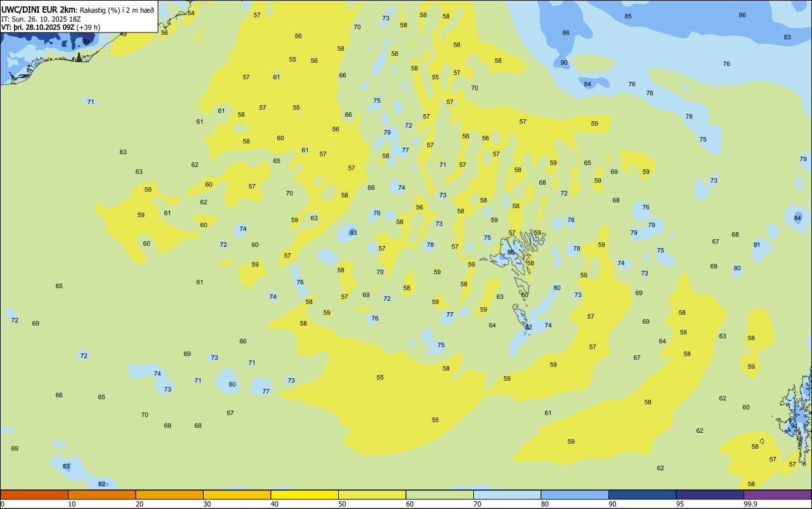Click the 0–10 dark orange legend swatch

(34, 494)
